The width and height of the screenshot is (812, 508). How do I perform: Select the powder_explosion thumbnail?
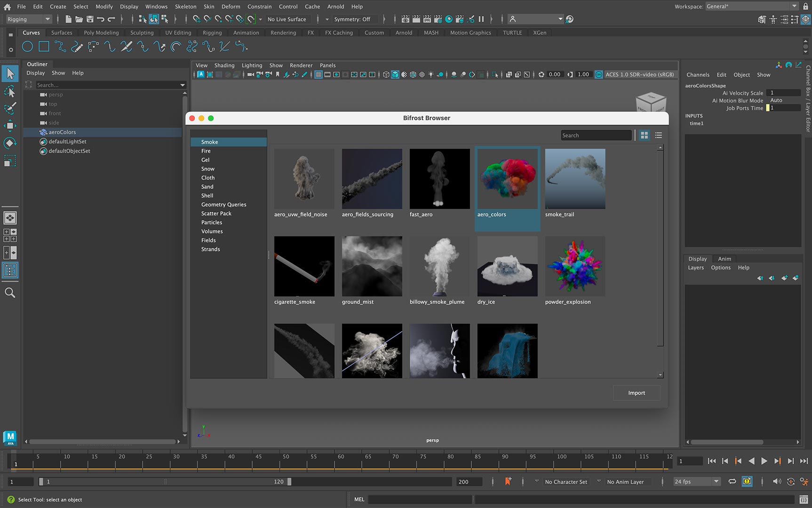[575, 267]
